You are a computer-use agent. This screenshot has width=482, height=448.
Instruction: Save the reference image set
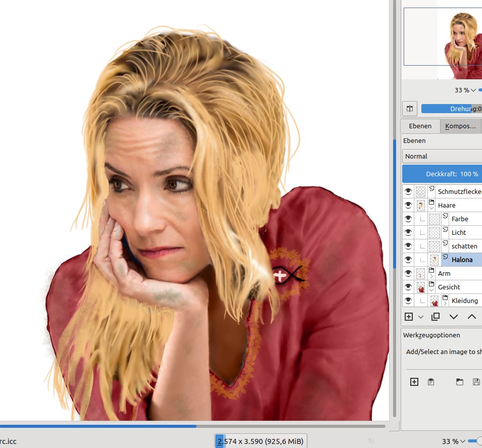pyautogui.click(x=476, y=382)
